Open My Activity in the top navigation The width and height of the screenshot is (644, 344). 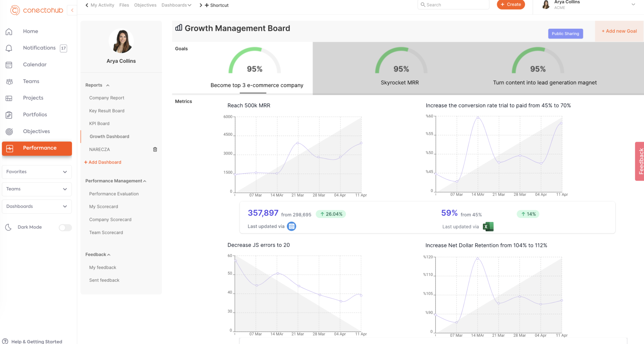pyautogui.click(x=102, y=5)
